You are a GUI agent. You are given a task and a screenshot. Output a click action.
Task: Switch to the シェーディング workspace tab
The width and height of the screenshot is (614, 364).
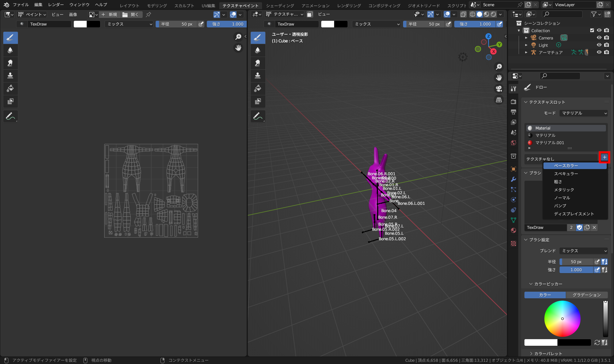[x=279, y=5]
